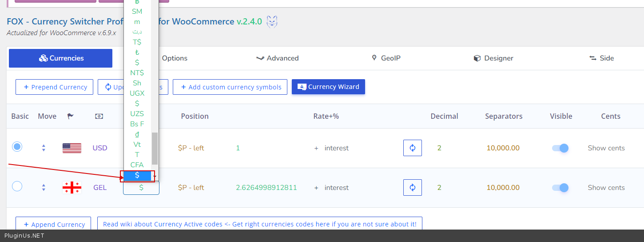
Task: Refresh the GEL rate with update icon
Action: 412,188
